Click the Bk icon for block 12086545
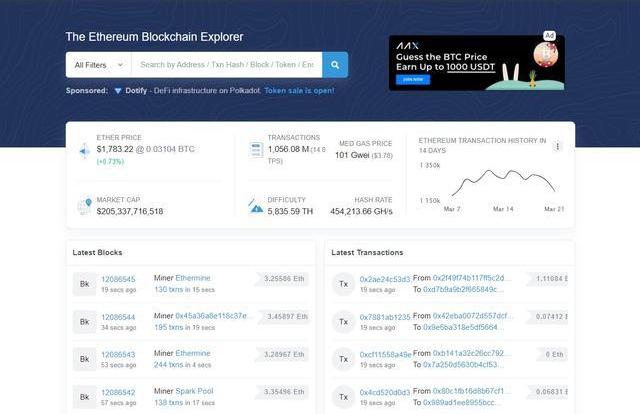 pyautogui.click(x=84, y=283)
